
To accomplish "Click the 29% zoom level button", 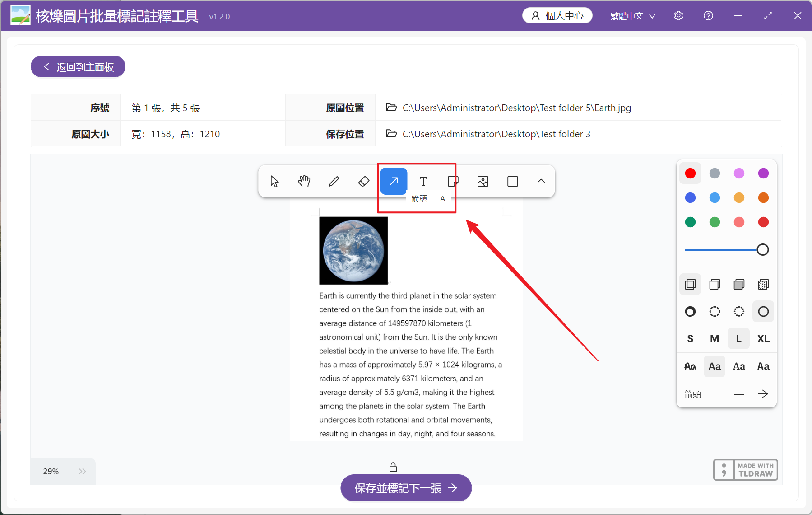I will [51, 471].
